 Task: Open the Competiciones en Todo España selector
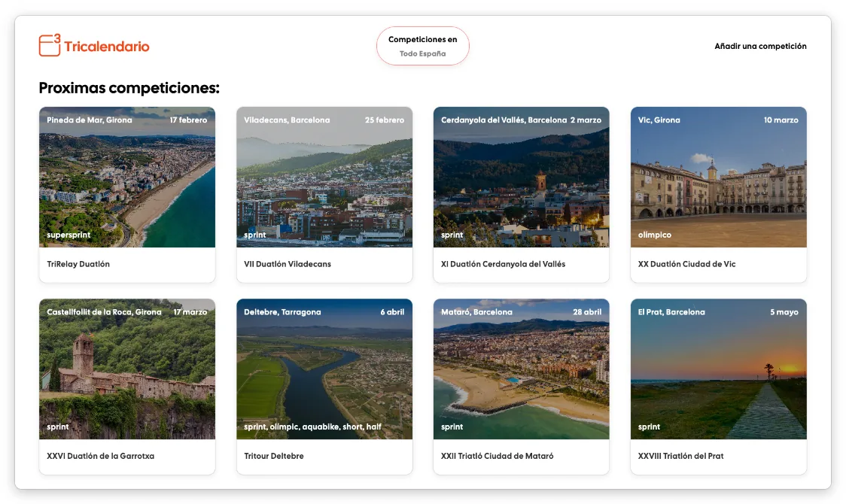(x=423, y=47)
